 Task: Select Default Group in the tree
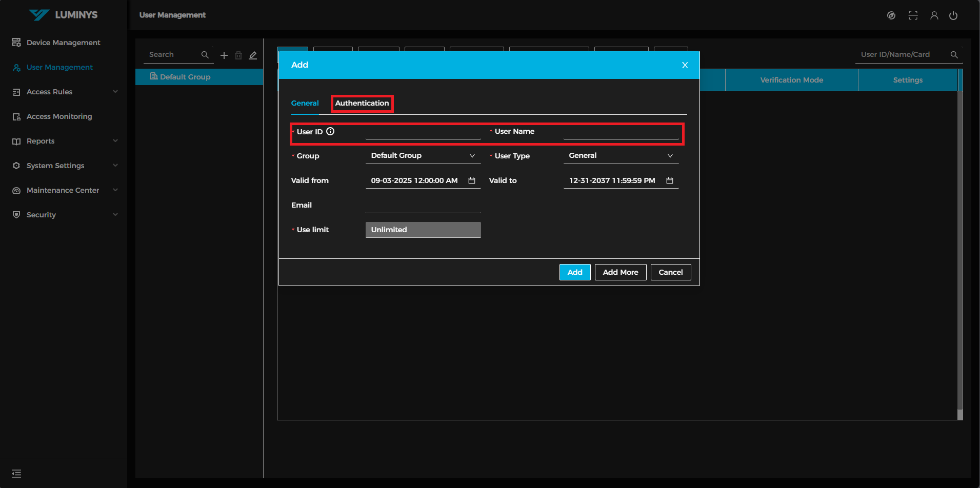point(185,77)
